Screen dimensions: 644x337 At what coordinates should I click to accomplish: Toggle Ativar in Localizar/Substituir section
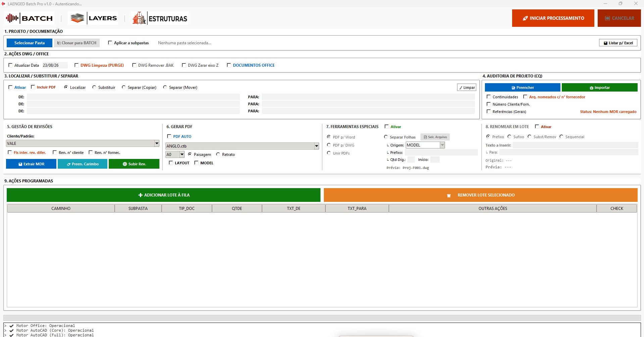(10, 87)
